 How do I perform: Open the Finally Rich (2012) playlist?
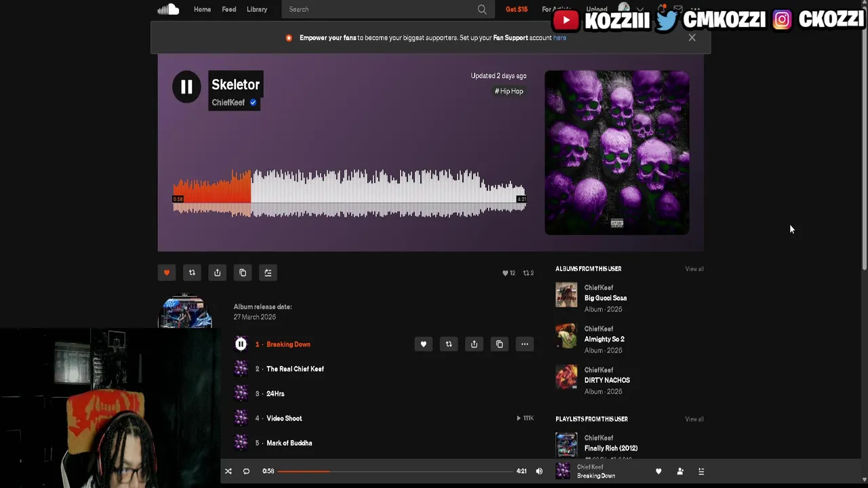click(x=611, y=448)
